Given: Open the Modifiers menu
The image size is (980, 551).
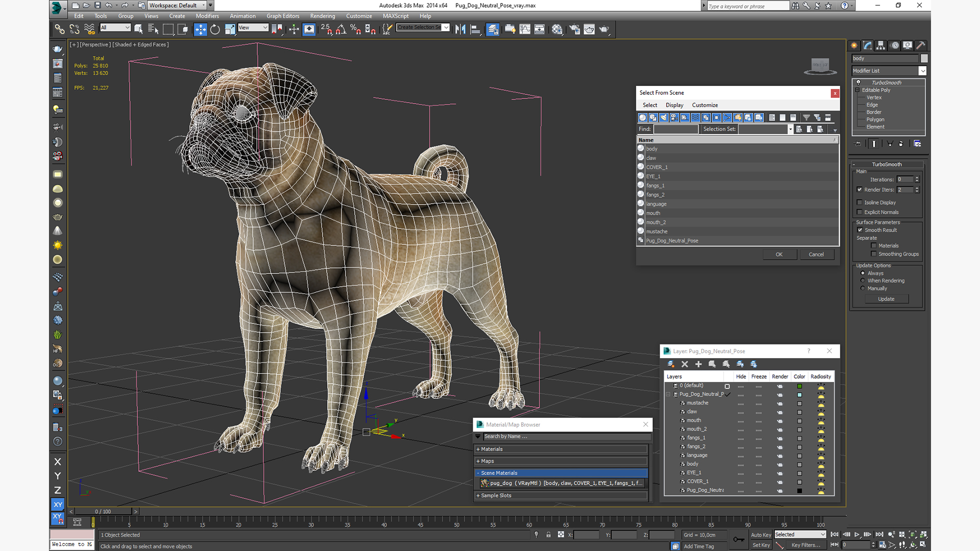Looking at the screenshot, I should (207, 16).
